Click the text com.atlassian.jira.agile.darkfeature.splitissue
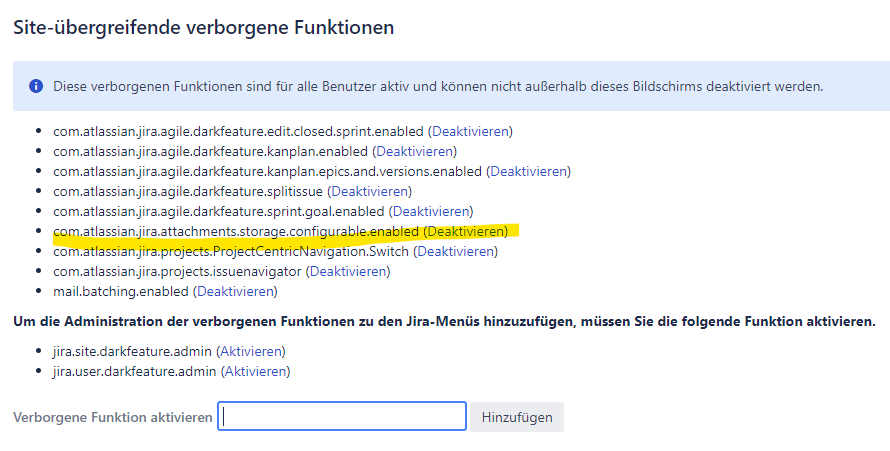 pyautogui.click(x=188, y=192)
